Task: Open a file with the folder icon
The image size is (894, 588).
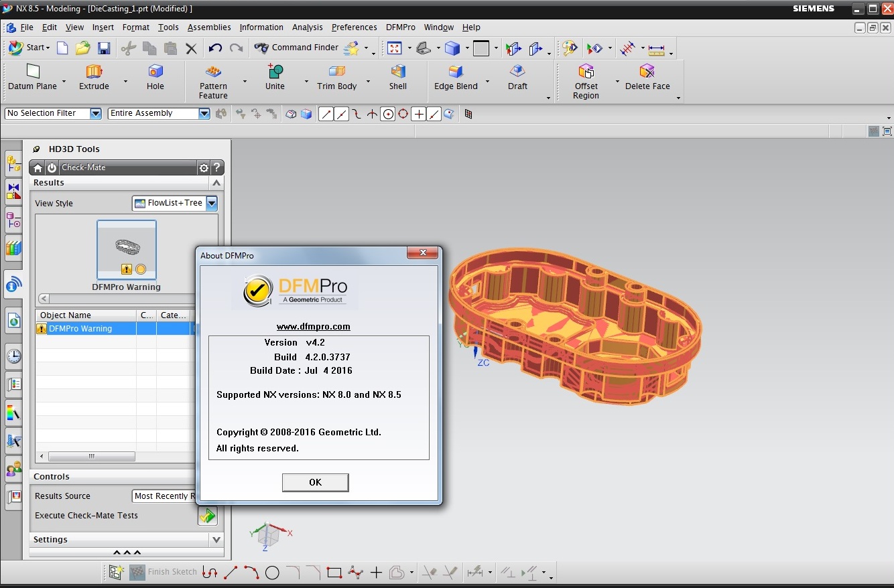Action: point(82,48)
